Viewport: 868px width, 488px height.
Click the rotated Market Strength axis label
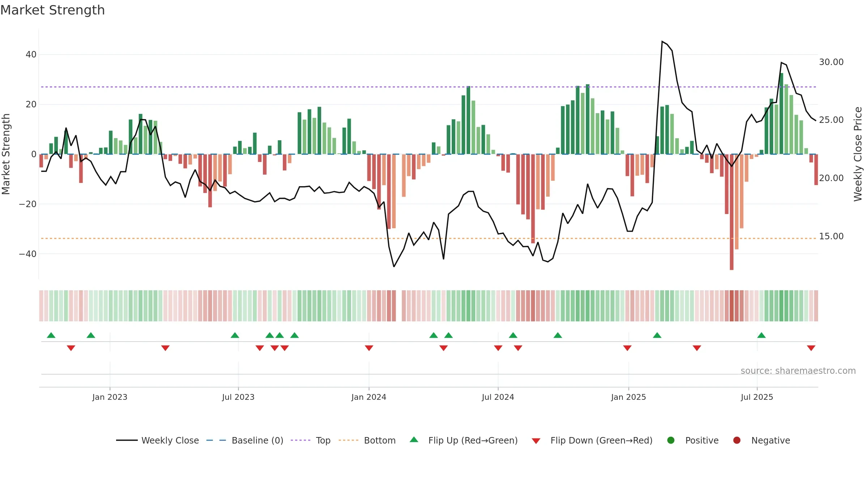6,154
